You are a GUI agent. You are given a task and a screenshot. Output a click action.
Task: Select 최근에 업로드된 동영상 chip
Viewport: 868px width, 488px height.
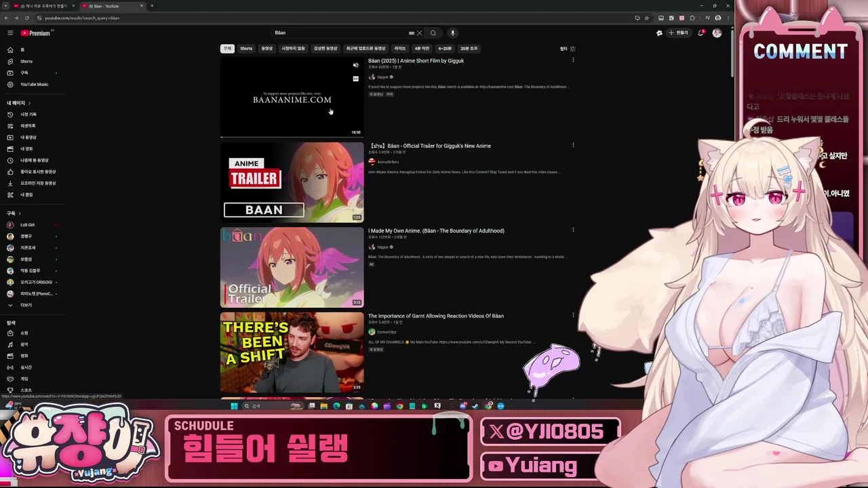click(x=366, y=49)
